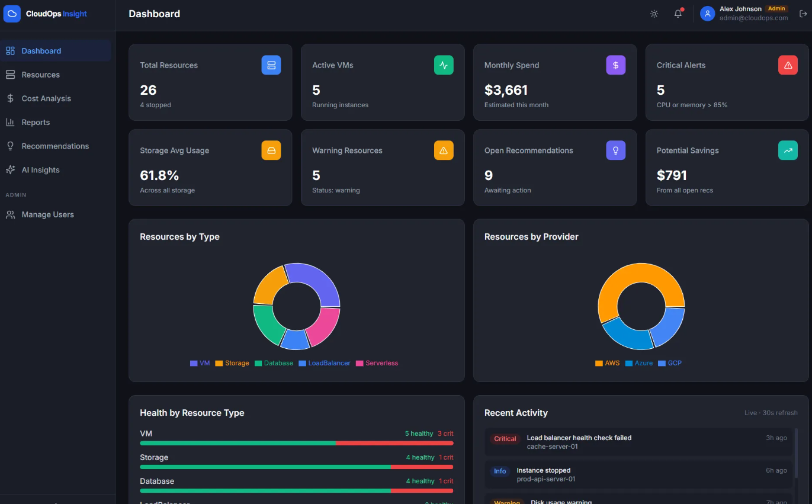Toggle the VM legend in Resources by Type

[x=200, y=363]
